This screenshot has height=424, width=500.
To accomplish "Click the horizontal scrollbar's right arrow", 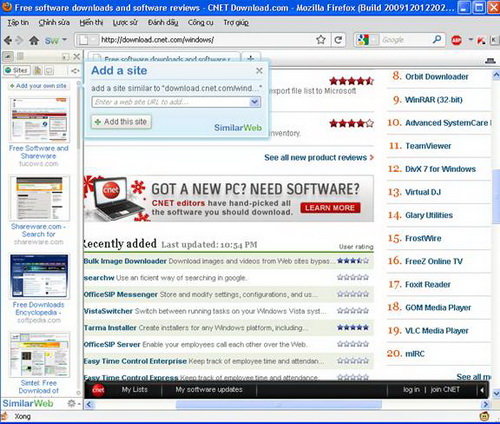I will 485,404.
